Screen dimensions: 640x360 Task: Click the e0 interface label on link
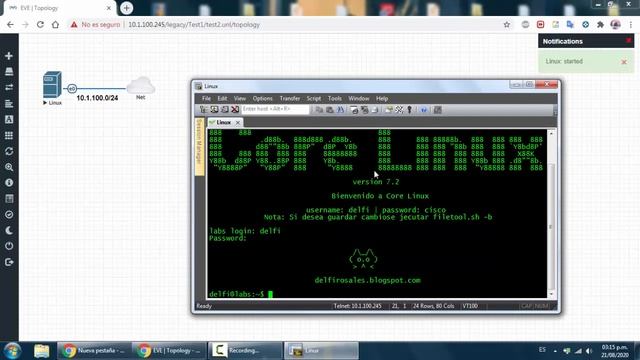(72, 88)
